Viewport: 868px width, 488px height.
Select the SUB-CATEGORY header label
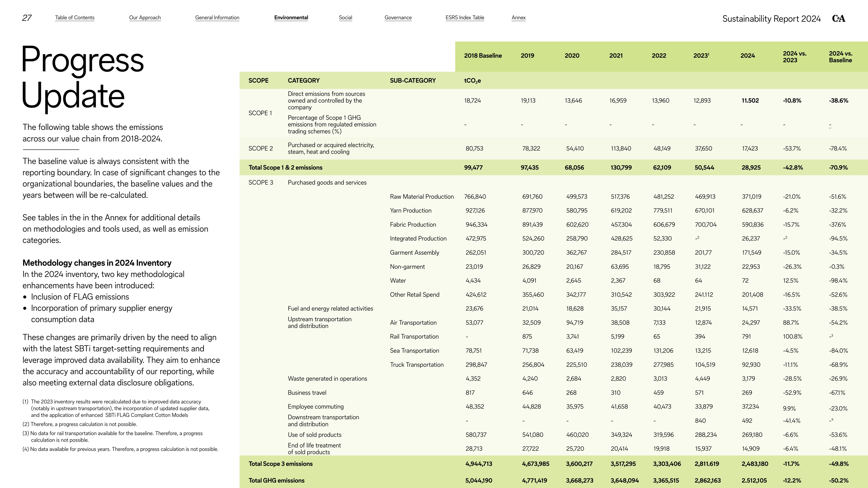(x=413, y=80)
